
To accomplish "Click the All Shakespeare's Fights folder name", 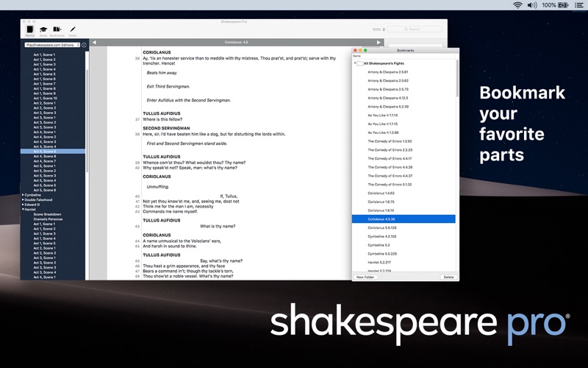I will coord(384,63).
